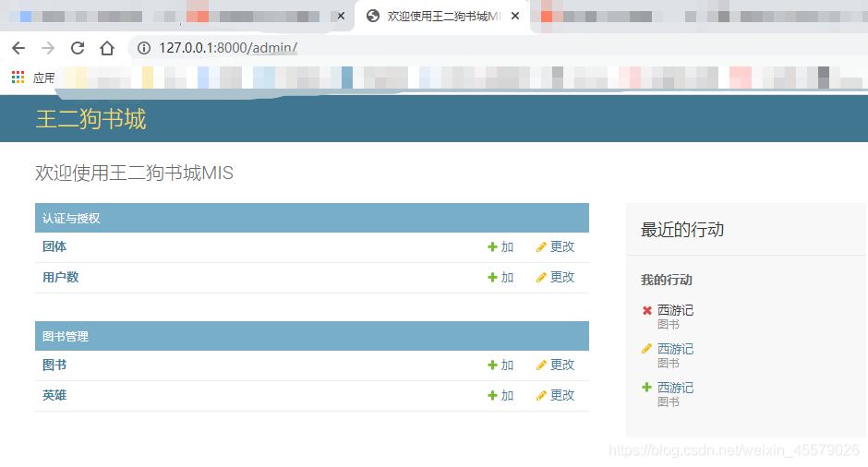Screen dimensions: 868x467
Task: Click the globe favicon on the active tab
Action: point(373,16)
